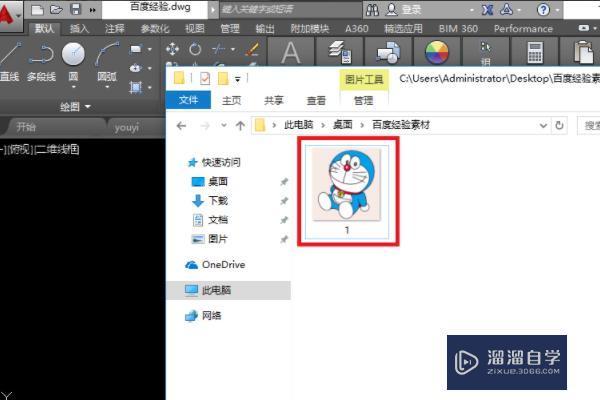Click the Erase tool icon
The image size is (600, 400).
tap(253, 49)
